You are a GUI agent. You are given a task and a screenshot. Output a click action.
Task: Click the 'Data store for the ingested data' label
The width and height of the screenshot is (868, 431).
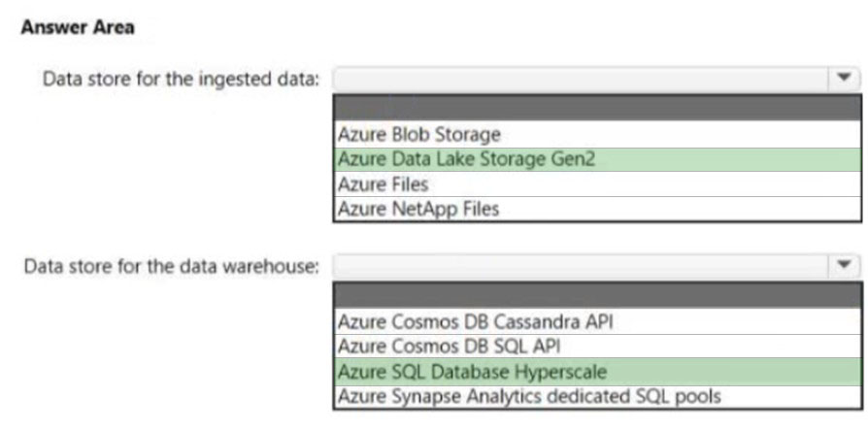point(182,80)
